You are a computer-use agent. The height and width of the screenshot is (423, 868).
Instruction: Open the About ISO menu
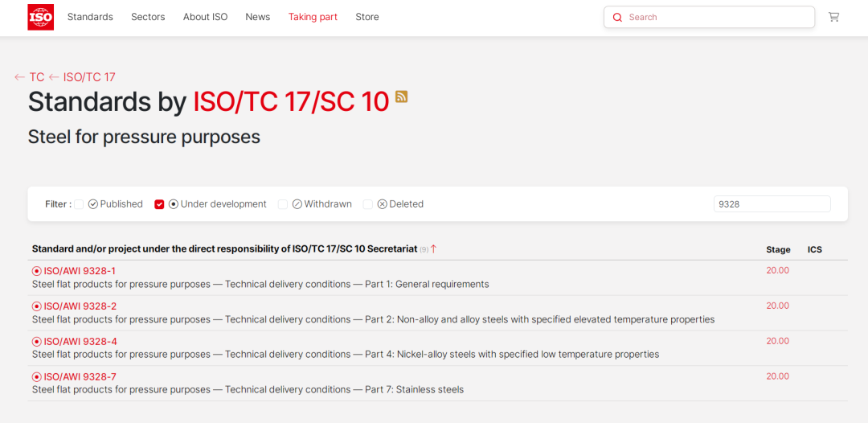[206, 17]
